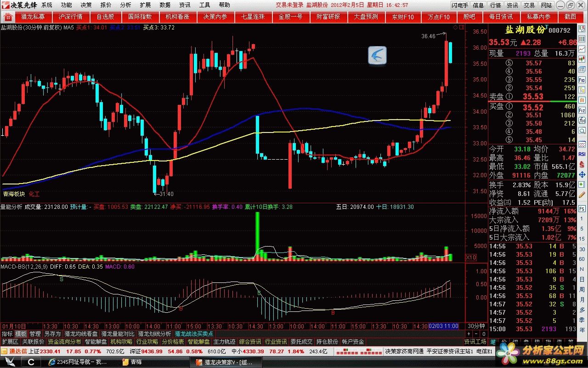The height and width of the screenshot is (368, 588).
Task: Click the tree structure sidebar icon
Action: (582, 90)
